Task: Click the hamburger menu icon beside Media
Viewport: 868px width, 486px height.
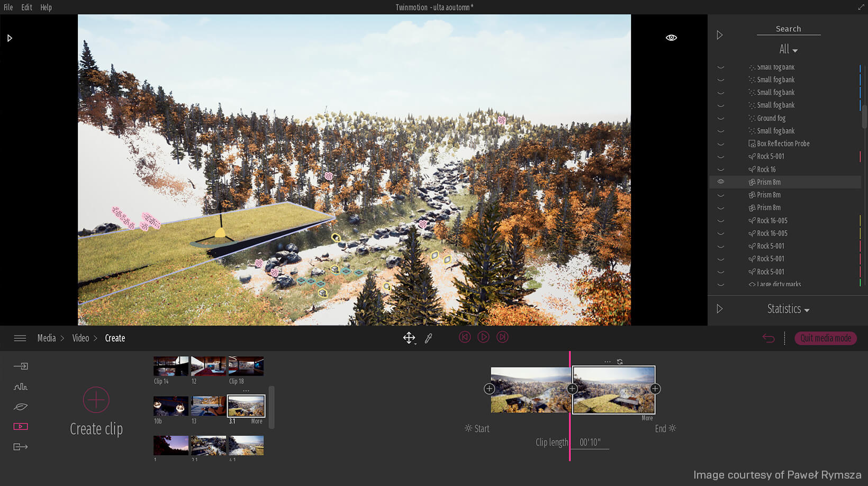Action: 20,338
